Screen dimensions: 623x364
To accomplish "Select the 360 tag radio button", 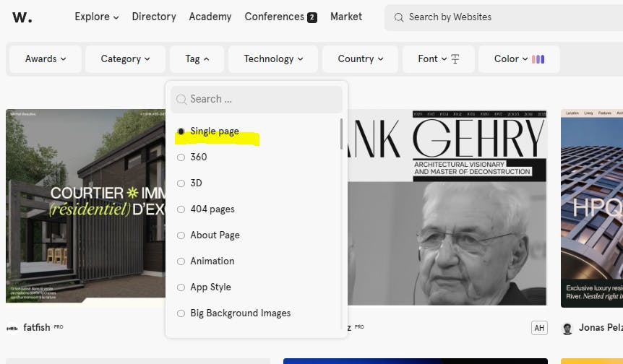I will click(181, 157).
